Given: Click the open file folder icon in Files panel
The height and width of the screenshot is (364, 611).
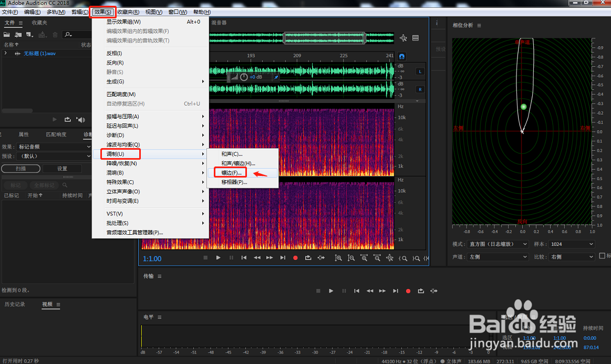Looking at the screenshot, I should [7, 35].
